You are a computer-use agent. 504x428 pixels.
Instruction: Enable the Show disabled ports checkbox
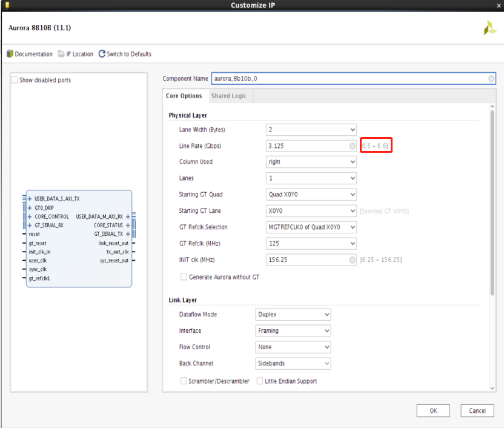pos(15,80)
